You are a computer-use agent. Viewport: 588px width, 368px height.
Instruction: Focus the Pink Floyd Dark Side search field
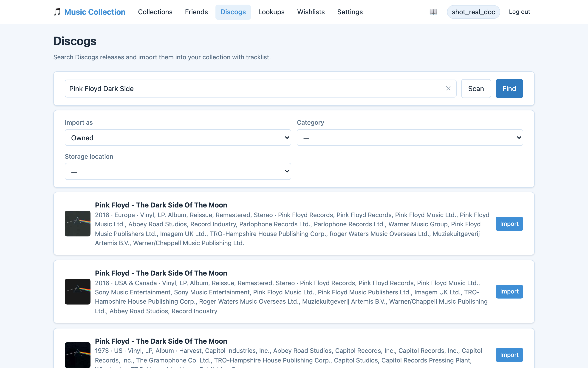pyautogui.click(x=260, y=89)
